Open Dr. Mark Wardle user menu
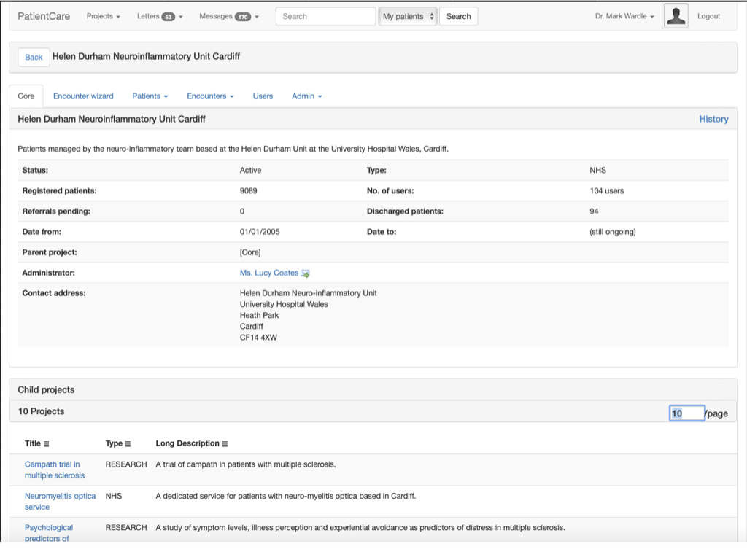Image resolution: width=747 pixels, height=560 pixels. coord(624,16)
